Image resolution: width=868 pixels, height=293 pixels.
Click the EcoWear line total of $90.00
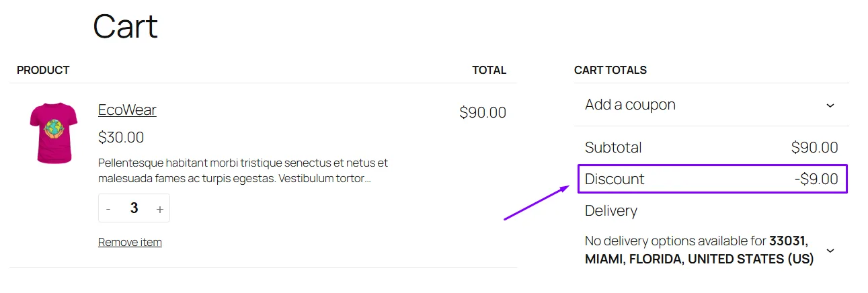click(x=482, y=113)
